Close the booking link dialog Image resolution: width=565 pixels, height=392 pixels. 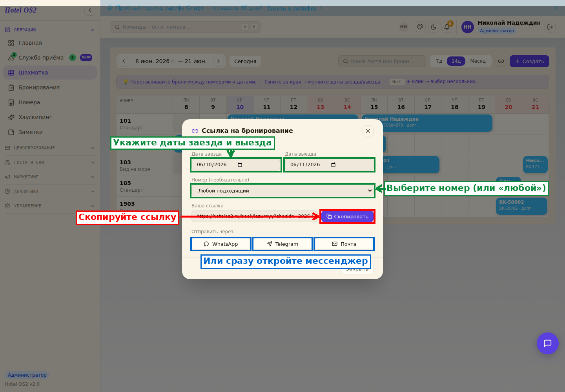click(x=368, y=131)
